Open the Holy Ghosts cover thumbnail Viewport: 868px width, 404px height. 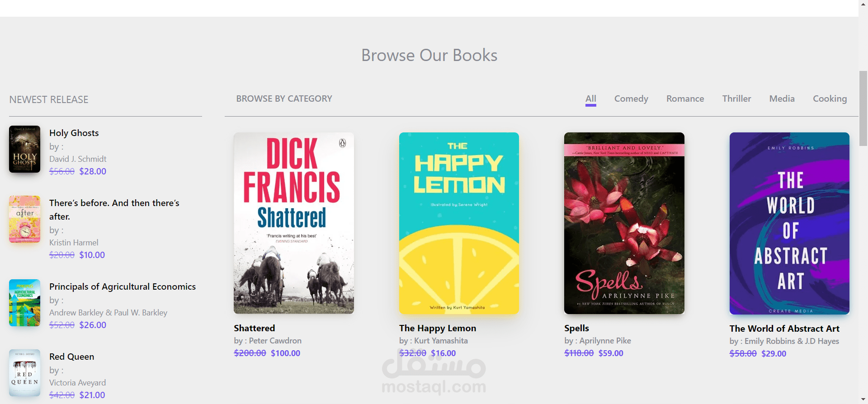[x=25, y=149]
